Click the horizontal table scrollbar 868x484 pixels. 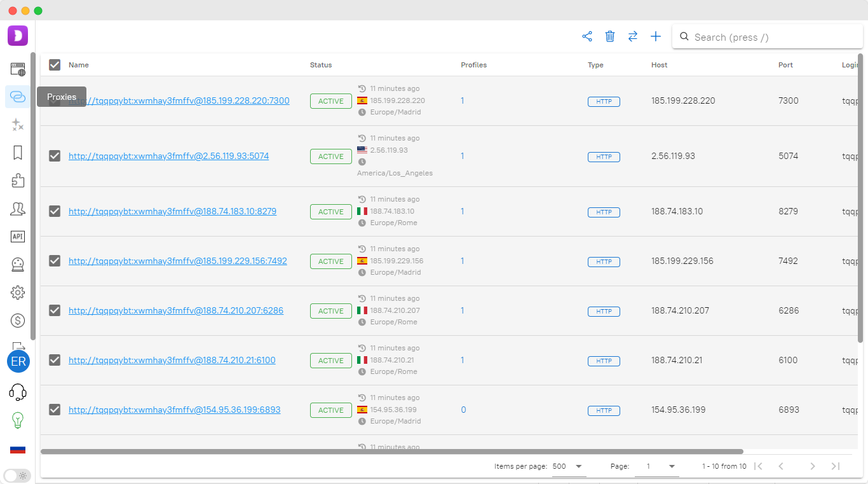391,452
